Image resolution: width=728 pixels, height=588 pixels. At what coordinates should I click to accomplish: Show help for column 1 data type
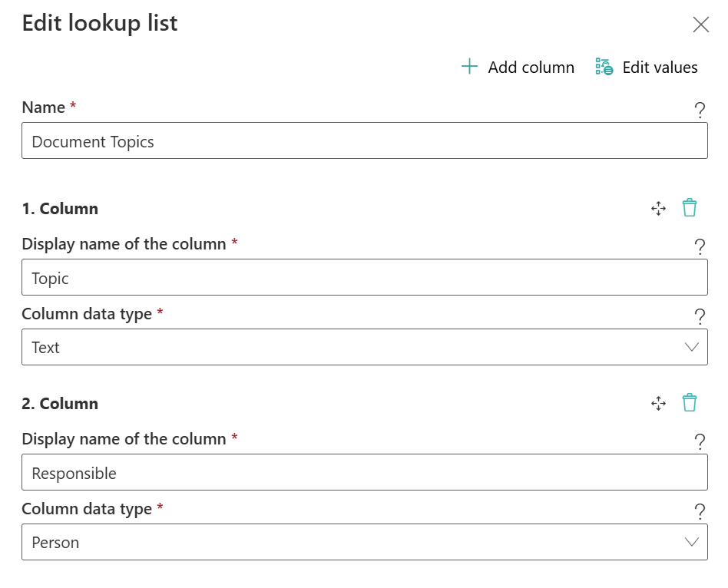click(700, 317)
